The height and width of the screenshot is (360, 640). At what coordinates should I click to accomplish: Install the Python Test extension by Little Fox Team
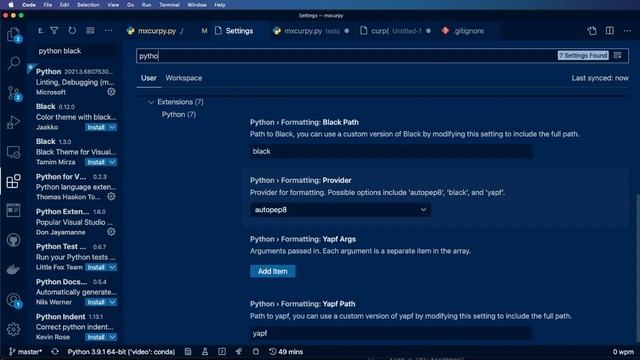[96, 267]
